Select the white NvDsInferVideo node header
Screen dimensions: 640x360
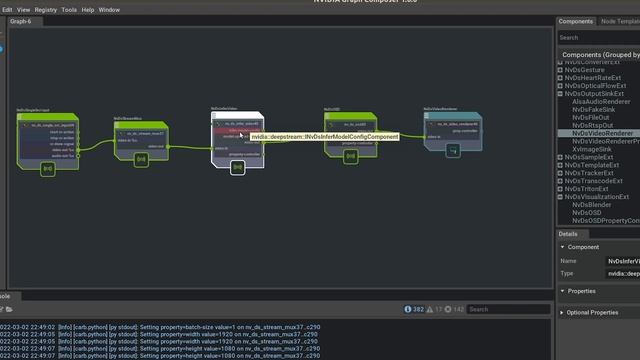click(x=238, y=115)
